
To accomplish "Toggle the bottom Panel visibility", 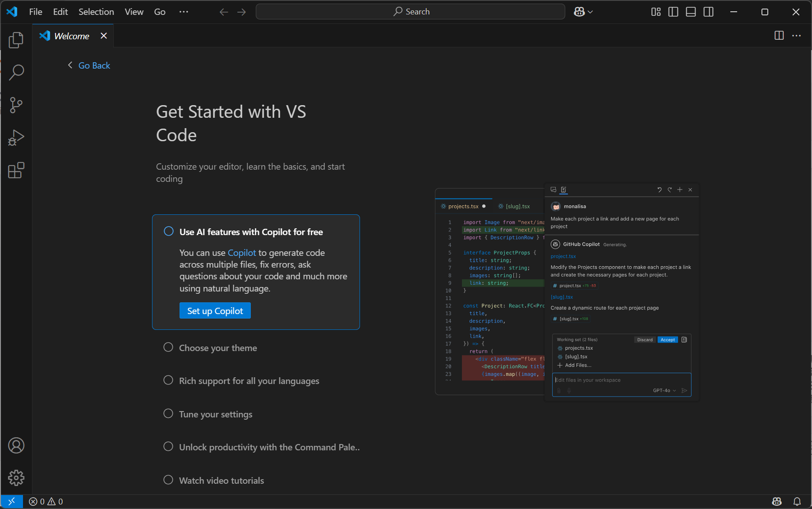I will coord(691,12).
